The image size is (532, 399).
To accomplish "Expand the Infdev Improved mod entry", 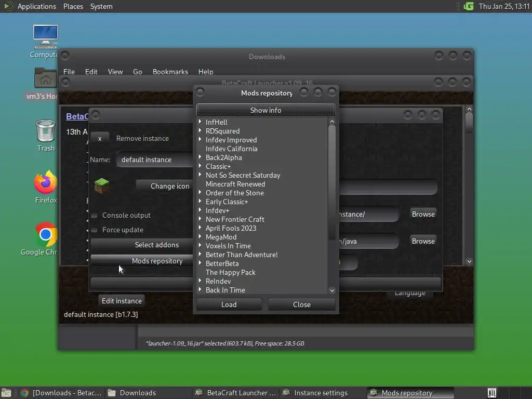I will tap(200, 139).
